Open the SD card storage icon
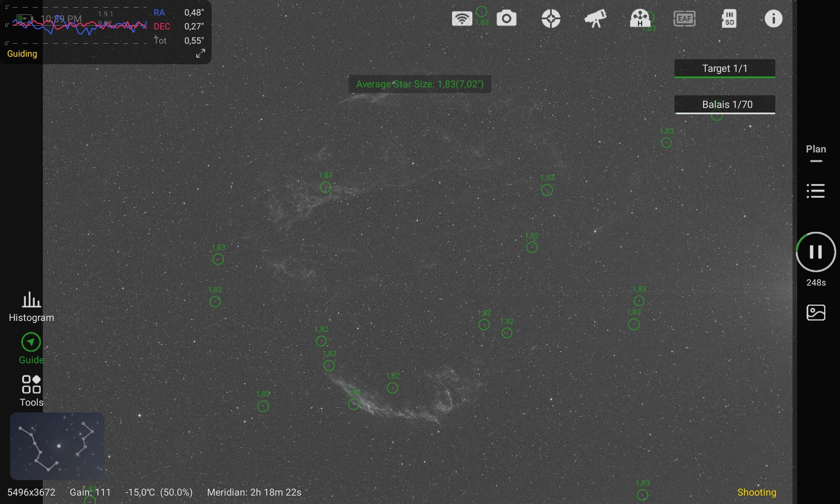The width and height of the screenshot is (840, 504). pyautogui.click(x=729, y=18)
